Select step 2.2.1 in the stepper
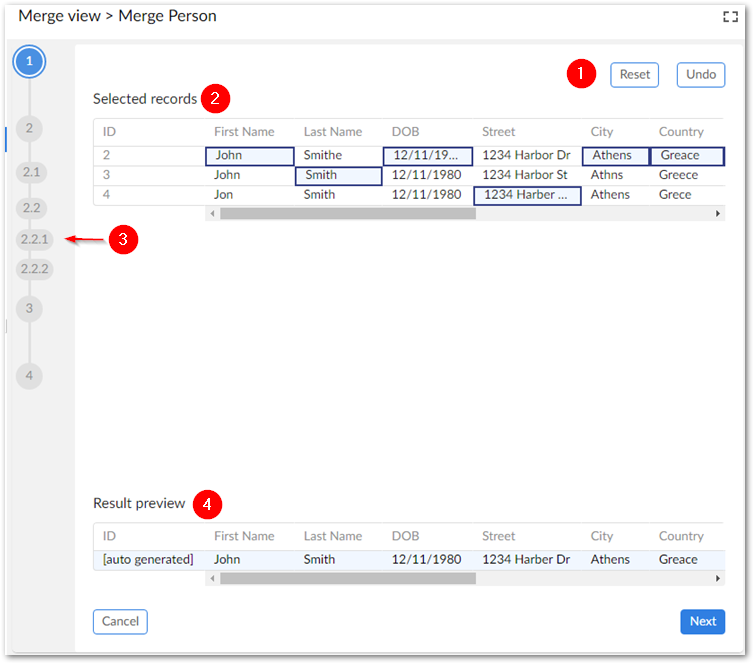754x664 pixels. pyautogui.click(x=34, y=239)
